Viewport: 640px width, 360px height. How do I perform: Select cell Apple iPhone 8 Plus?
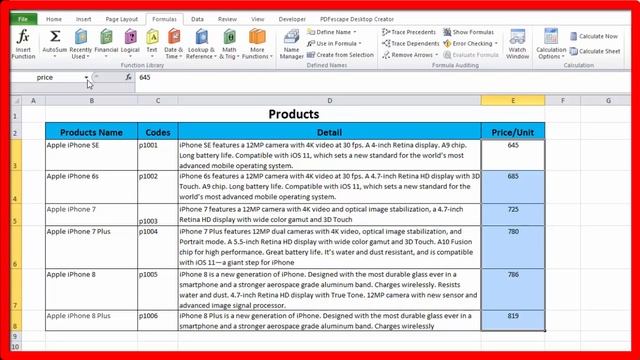click(91, 320)
